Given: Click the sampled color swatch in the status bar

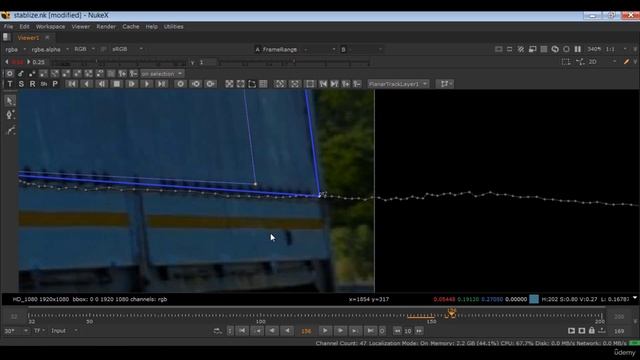Looking at the screenshot, I should 534,299.
